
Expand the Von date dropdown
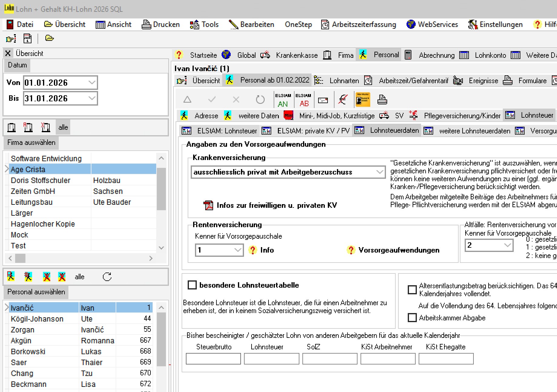click(x=92, y=83)
